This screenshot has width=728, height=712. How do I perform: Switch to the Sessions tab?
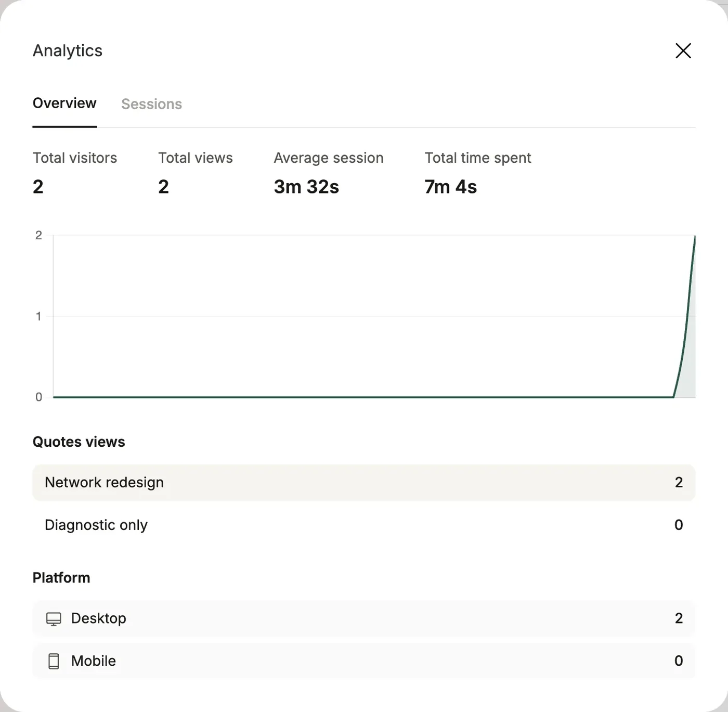pyautogui.click(x=151, y=104)
